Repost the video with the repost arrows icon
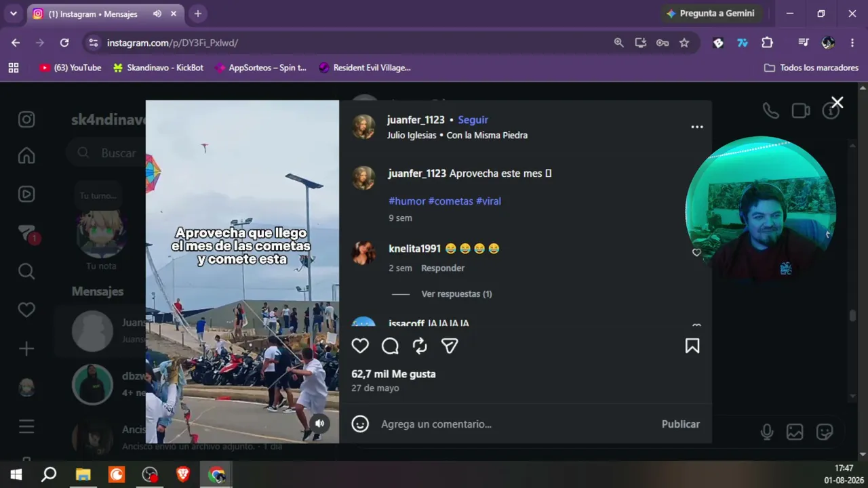This screenshot has height=488, width=868. coord(420,346)
